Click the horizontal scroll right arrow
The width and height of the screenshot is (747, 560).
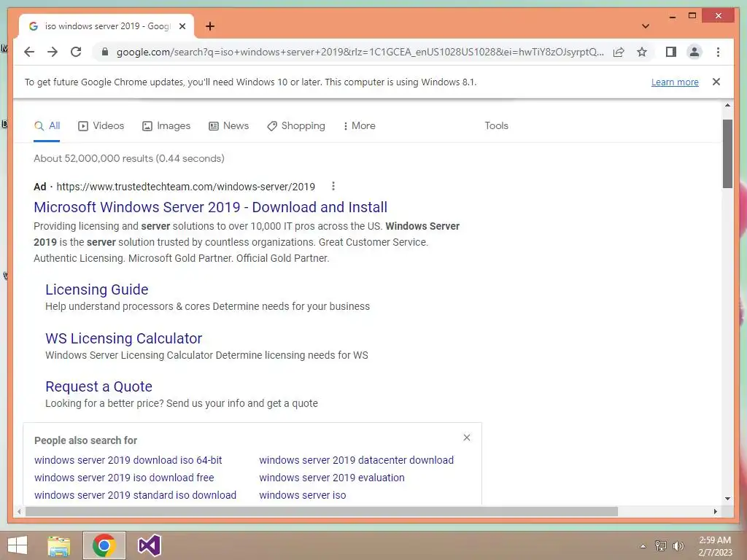pos(716,511)
